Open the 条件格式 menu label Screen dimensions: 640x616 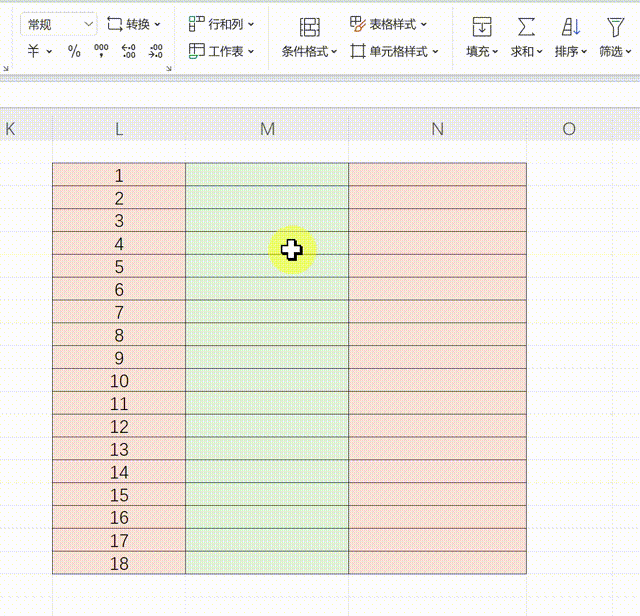click(309, 52)
